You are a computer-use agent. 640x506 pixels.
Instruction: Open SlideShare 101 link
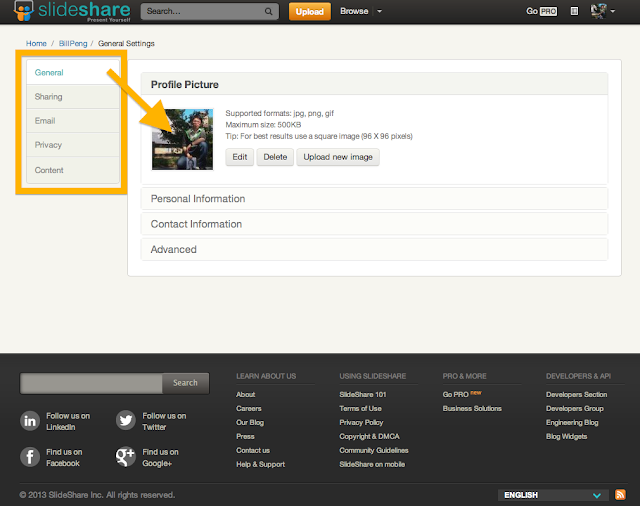363,395
